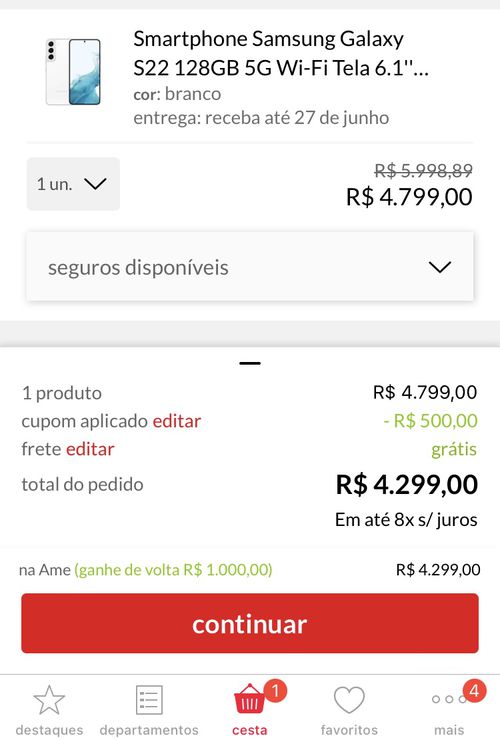Collapse the order summary drag handle
Viewport: 500px width, 740px height.
click(250, 363)
